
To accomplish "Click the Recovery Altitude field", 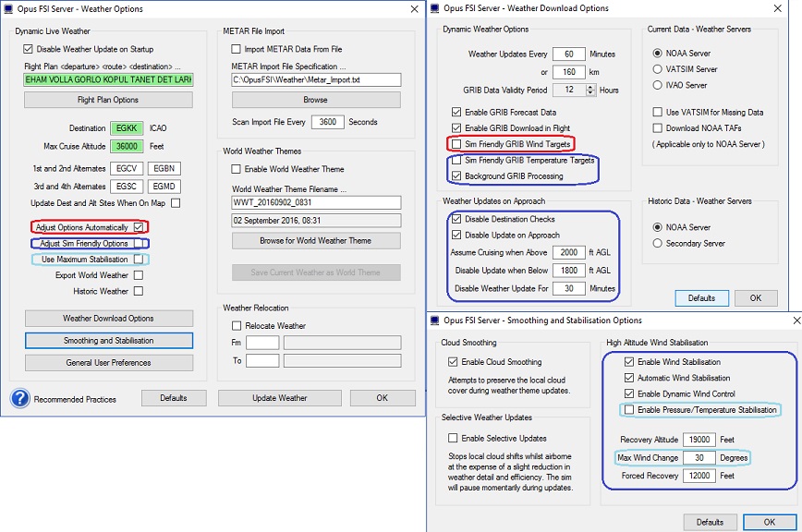I will tap(699, 440).
